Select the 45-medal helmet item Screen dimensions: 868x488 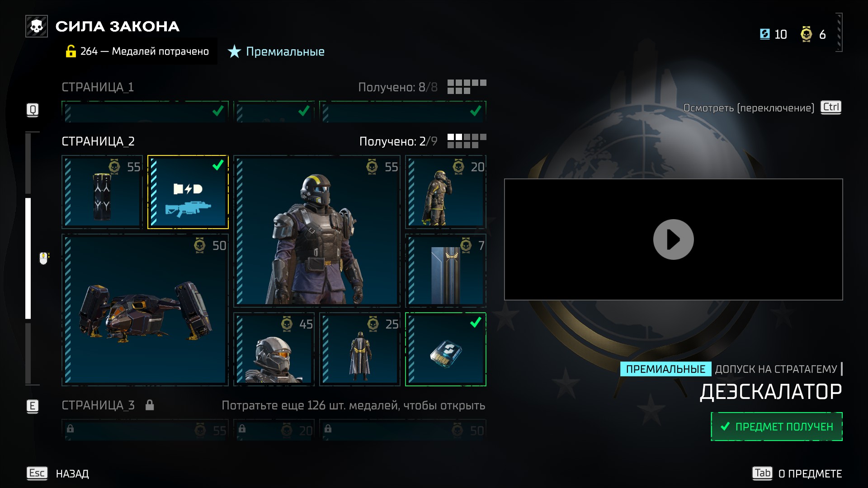pyautogui.click(x=274, y=349)
